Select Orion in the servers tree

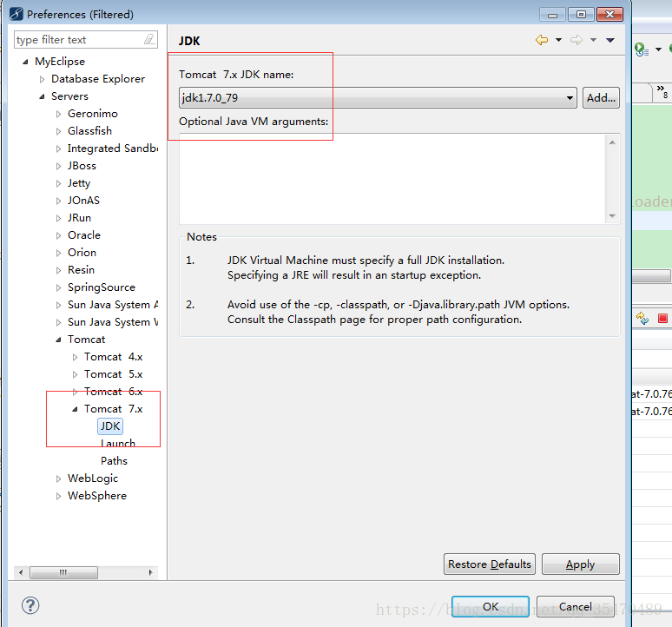click(x=82, y=253)
